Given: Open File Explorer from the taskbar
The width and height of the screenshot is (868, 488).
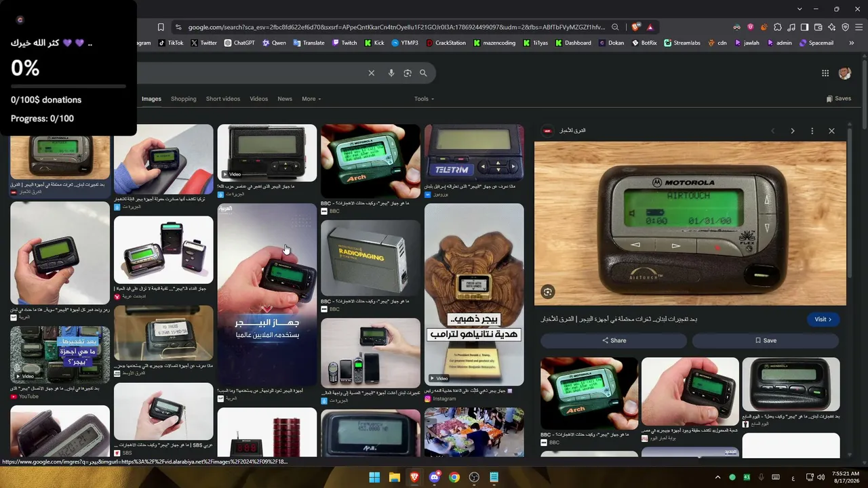Looking at the screenshot, I should pos(394,477).
